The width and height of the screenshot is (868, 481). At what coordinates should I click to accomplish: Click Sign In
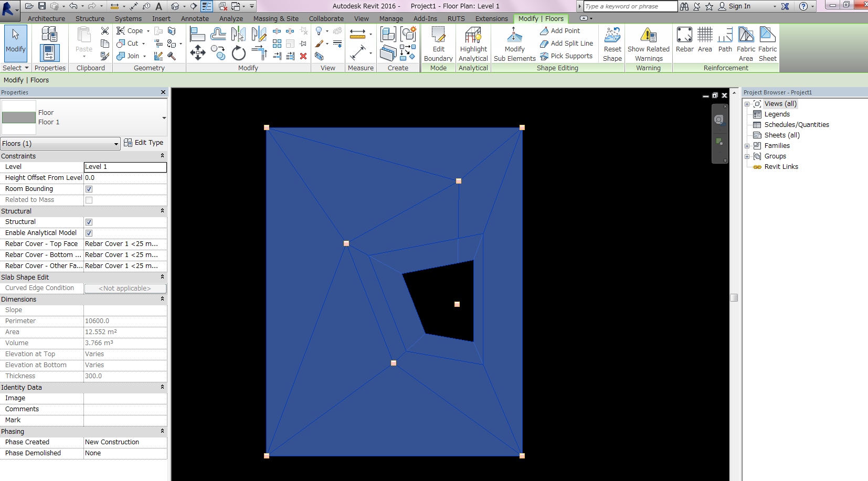tap(734, 6)
